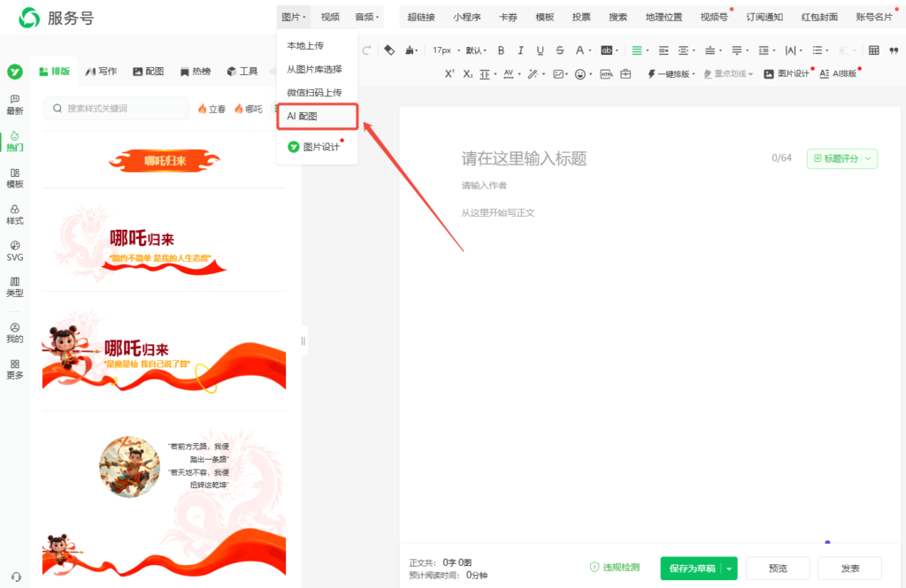
Task: Open the arrow next to 保存为草稿
Action: point(729,569)
